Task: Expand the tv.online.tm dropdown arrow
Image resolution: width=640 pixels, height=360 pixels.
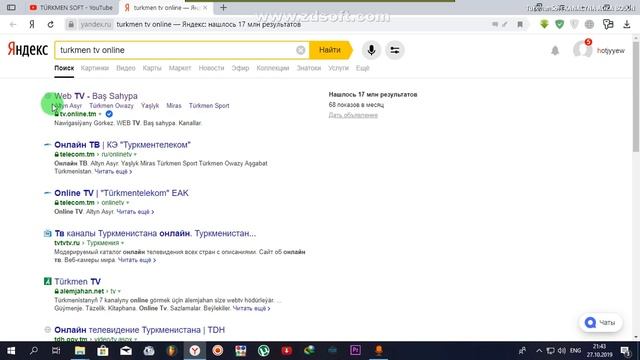Action: click(100, 114)
